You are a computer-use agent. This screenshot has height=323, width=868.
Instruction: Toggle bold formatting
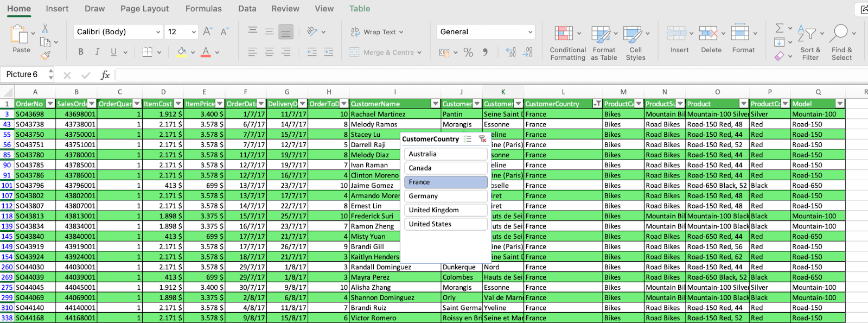[x=81, y=52]
